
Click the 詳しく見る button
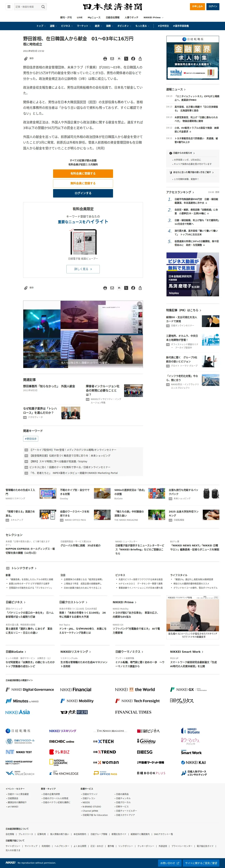click(x=83, y=269)
